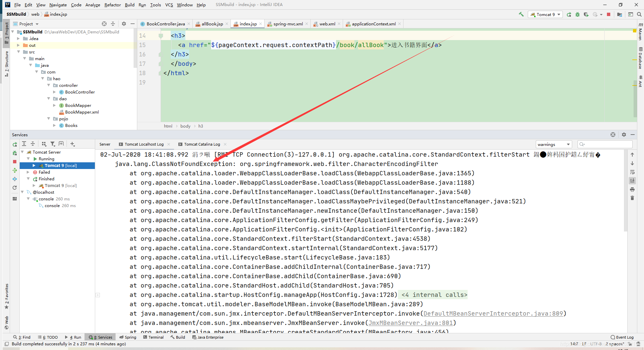Toggle scroll to end in log
This screenshot has width=644, height=350.
pos(632,181)
